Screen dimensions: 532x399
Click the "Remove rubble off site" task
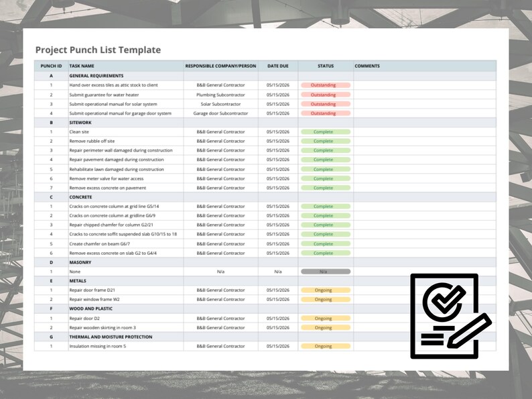(x=92, y=141)
